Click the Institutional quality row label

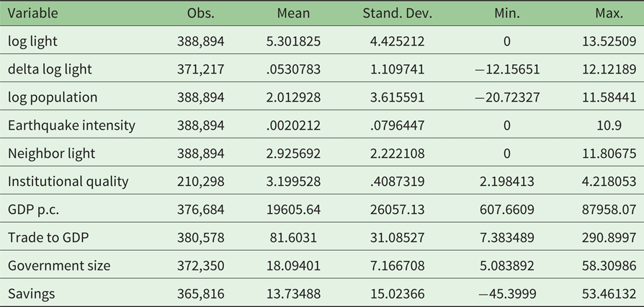[68, 182]
